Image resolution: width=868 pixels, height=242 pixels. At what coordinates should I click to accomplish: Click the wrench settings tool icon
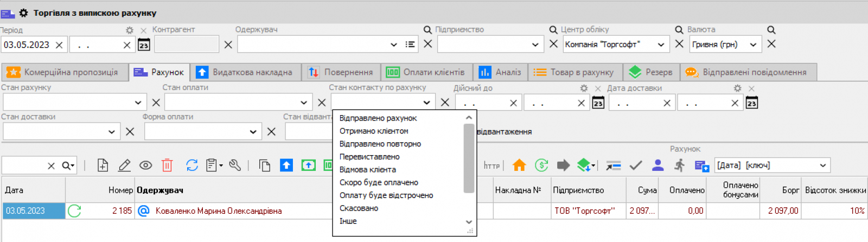pos(235,165)
